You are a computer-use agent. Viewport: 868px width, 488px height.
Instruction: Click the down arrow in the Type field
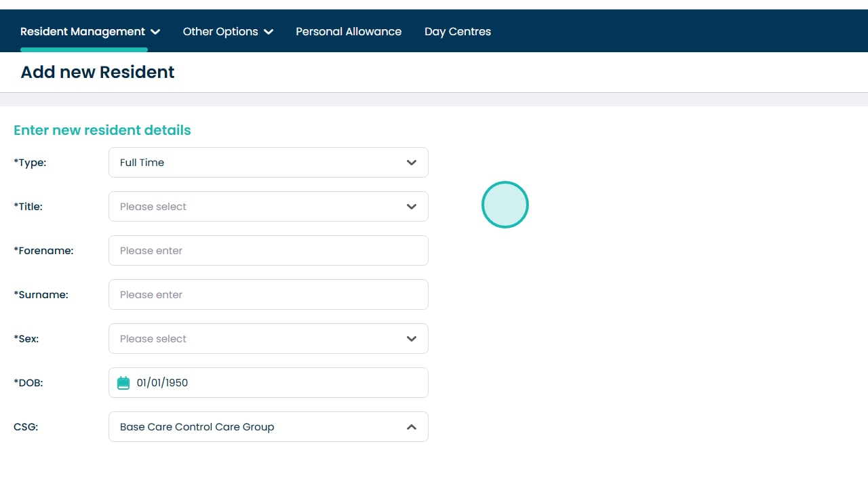411,163
